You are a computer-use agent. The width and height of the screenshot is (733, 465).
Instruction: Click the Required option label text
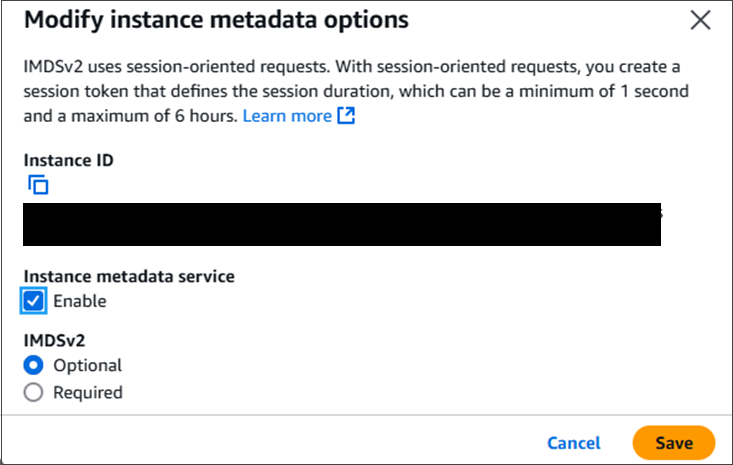pos(88,393)
